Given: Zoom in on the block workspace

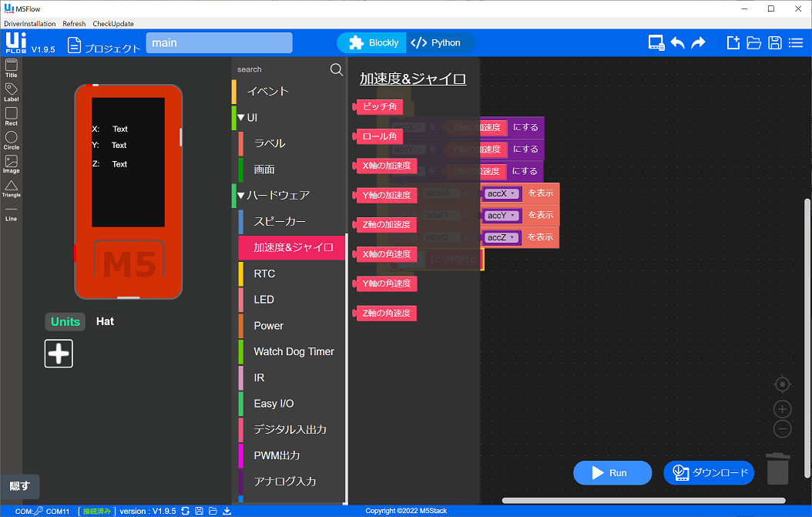Looking at the screenshot, I should pyautogui.click(x=782, y=409).
